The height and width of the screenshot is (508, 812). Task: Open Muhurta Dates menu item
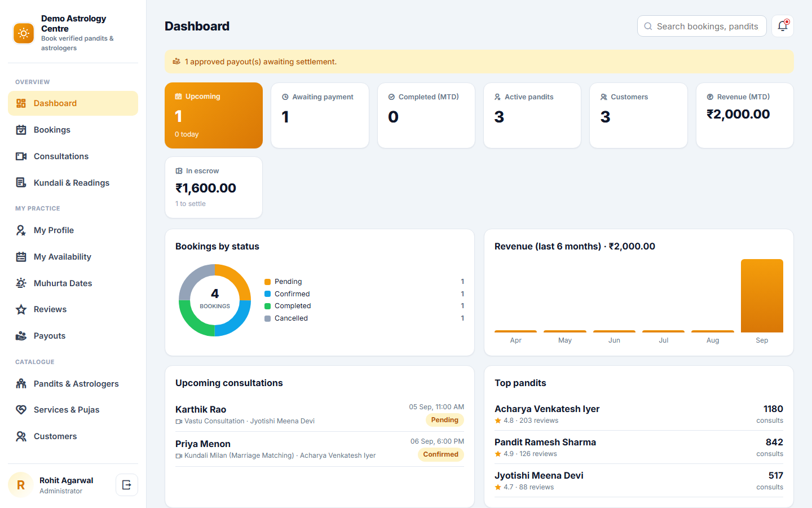pos(73,283)
